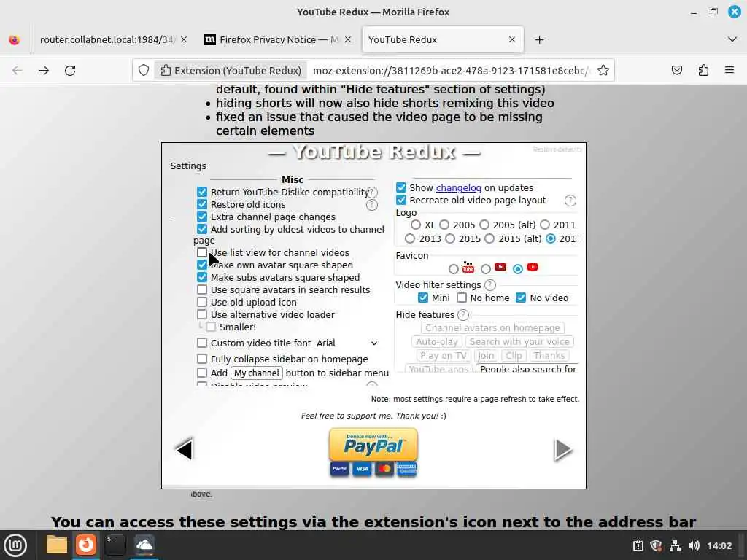Click help icon beside Video filter settings
This screenshot has width=747, height=560.
coord(489,285)
